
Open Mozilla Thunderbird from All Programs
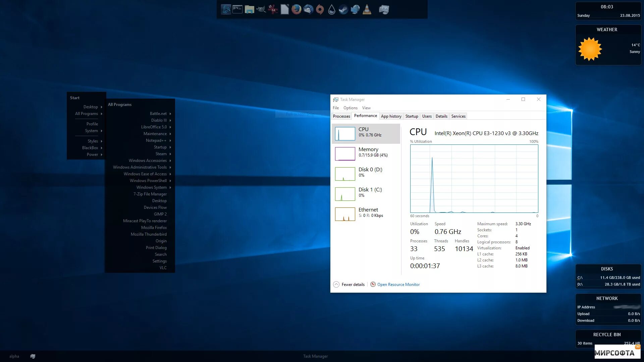pyautogui.click(x=148, y=234)
